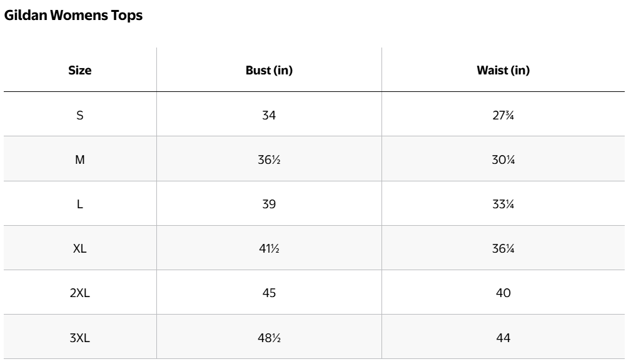636x364 pixels.
Task: Select the Size column header
Action: tap(79, 71)
